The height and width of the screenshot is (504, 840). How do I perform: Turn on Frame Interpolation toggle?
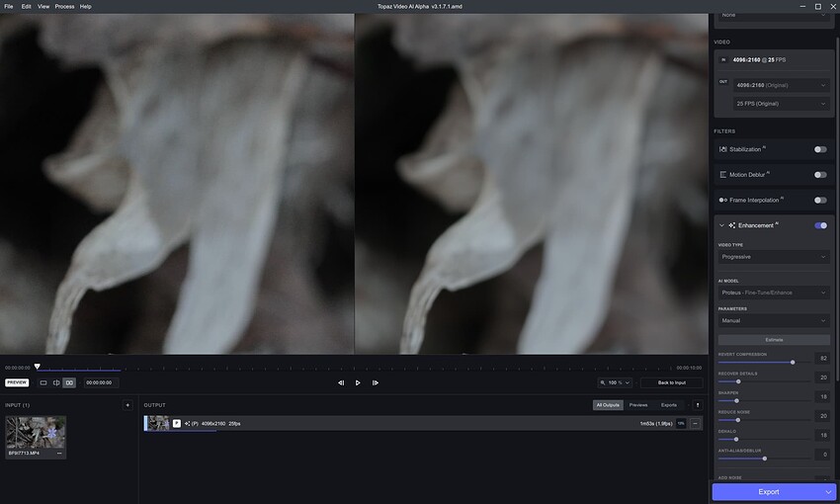(x=819, y=200)
